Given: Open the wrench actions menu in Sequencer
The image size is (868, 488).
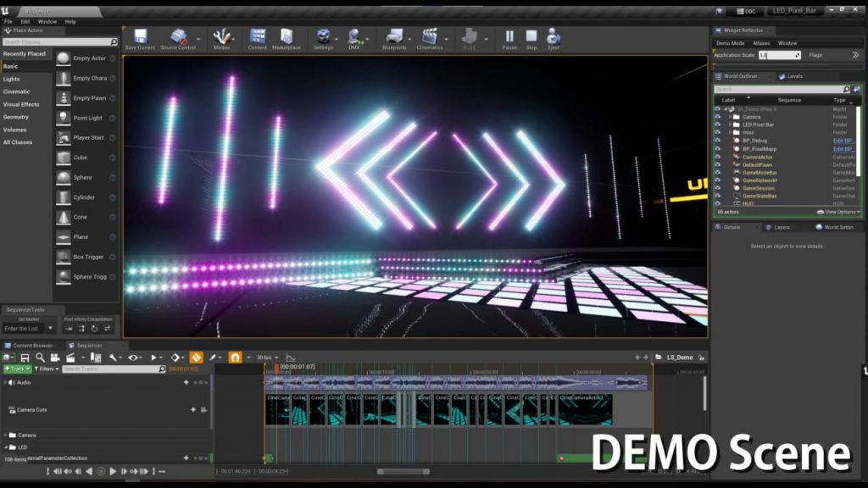Looking at the screenshot, I should point(114,358).
